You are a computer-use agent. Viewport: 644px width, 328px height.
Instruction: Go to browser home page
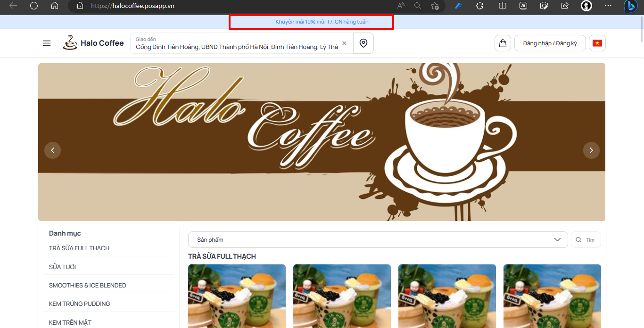pos(55,6)
